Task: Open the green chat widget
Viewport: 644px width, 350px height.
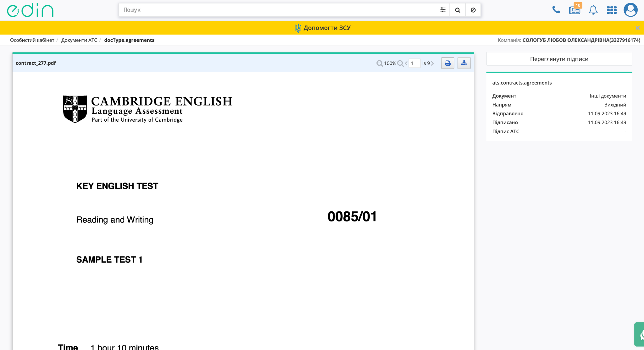Action: point(640,334)
